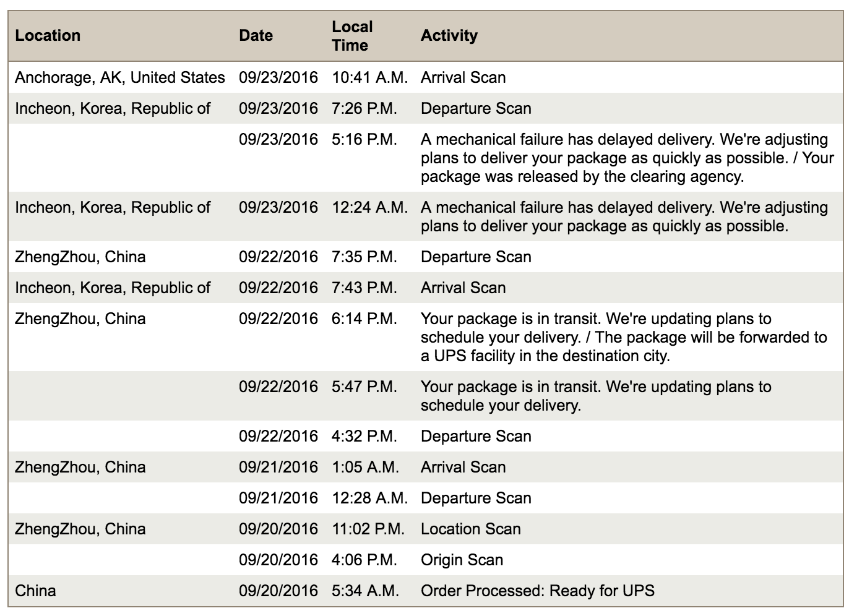Click the Activity column header

click(449, 35)
